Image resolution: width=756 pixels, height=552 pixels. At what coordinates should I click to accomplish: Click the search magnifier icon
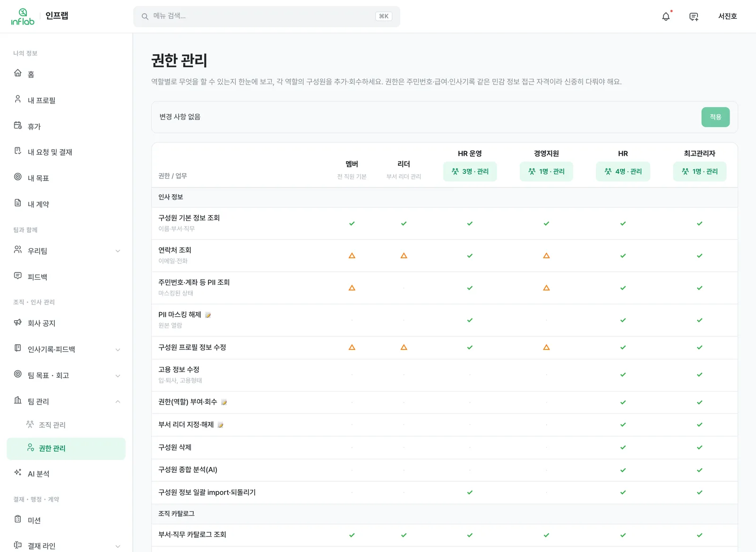(145, 17)
